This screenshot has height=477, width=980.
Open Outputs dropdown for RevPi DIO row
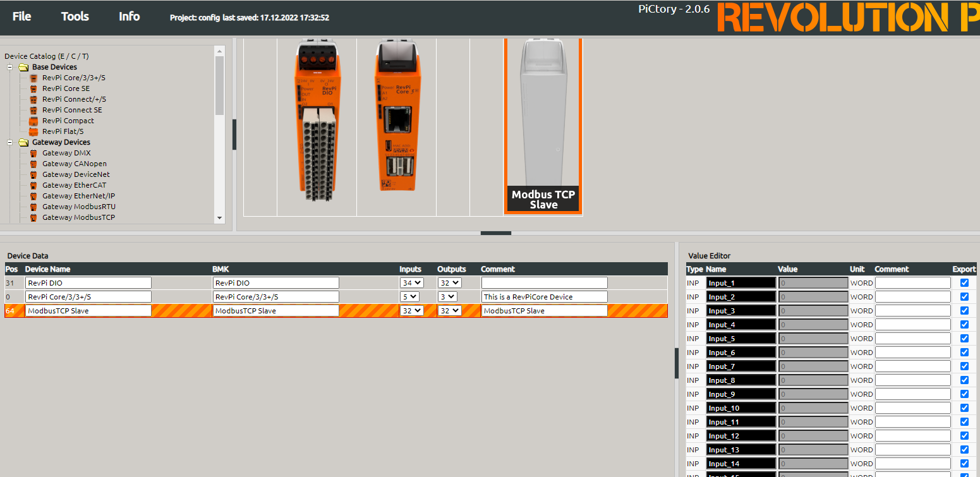[x=449, y=283]
